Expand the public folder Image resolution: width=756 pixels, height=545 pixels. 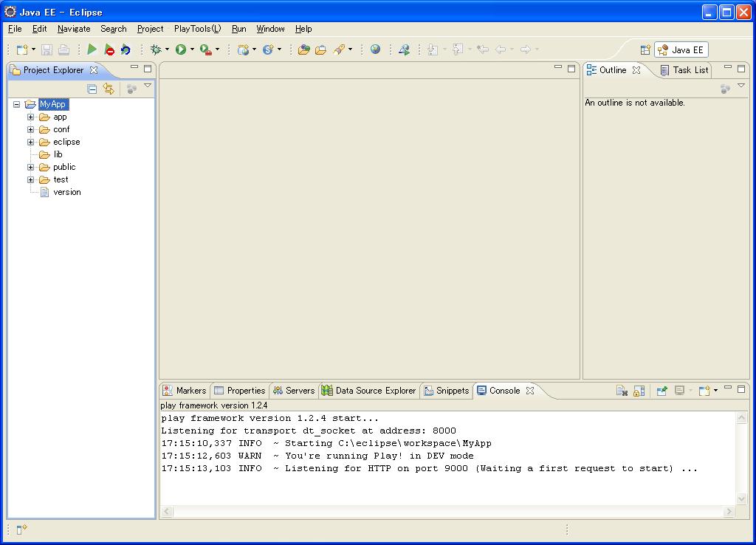[30, 167]
